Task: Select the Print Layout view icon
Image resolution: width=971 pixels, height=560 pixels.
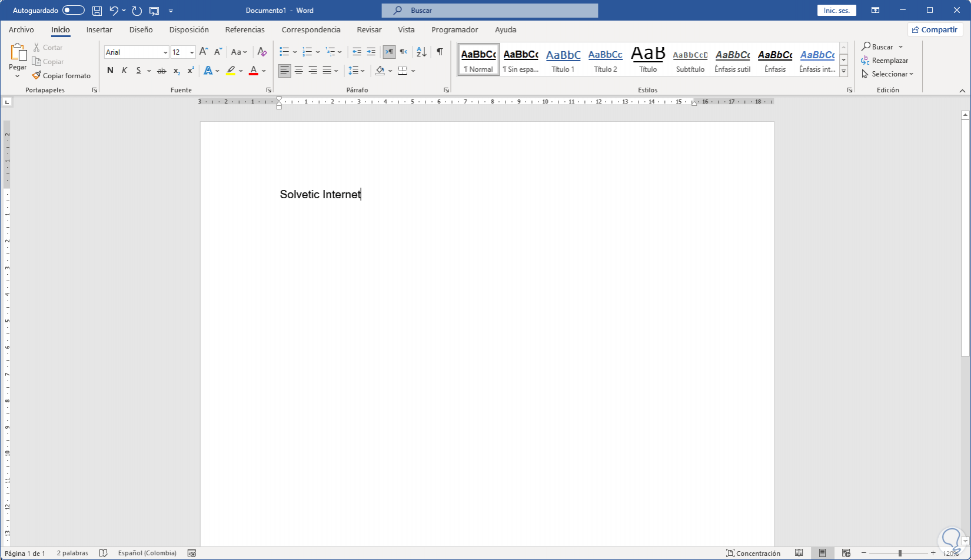Action: point(822,553)
